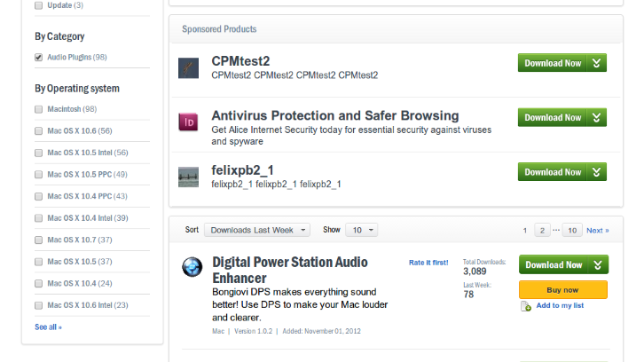Image resolution: width=644 pixels, height=362 pixels.
Task: Click the CPMtest2 product icon
Action: tap(188, 68)
